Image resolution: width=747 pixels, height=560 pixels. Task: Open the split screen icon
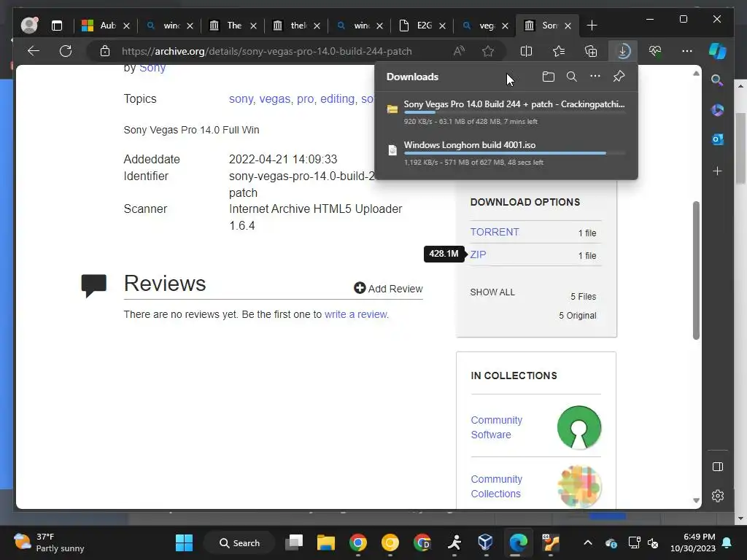coord(527,51)
